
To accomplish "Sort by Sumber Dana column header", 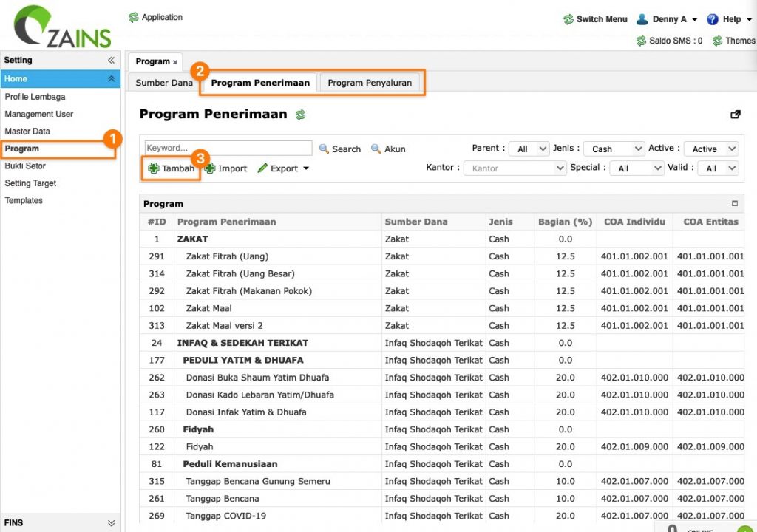I will coord(433,222).
